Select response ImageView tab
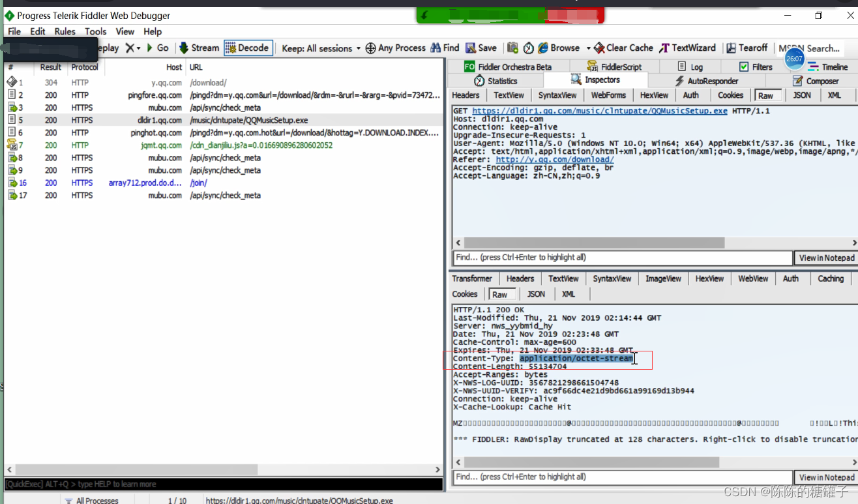Screen dimensions: 858x504 pyautogui.click(x=663, y=278)
